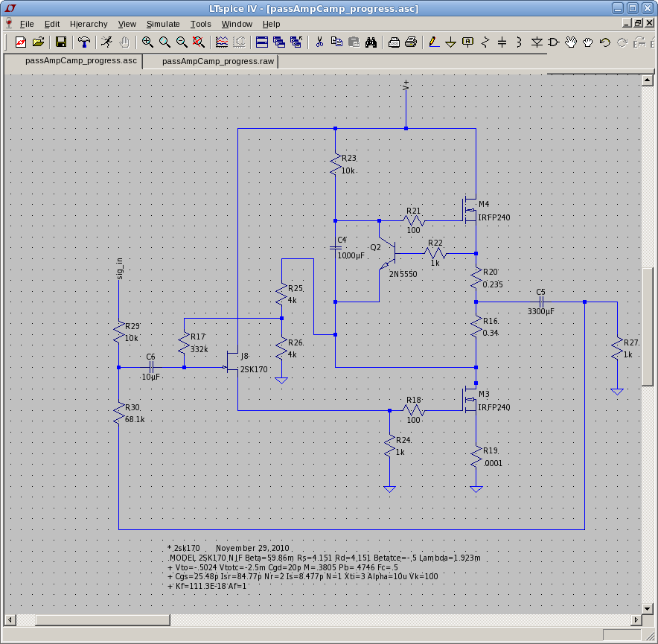Open Find with the binoculars icon
The image size is (658, 644).
[x=371, y=42]
